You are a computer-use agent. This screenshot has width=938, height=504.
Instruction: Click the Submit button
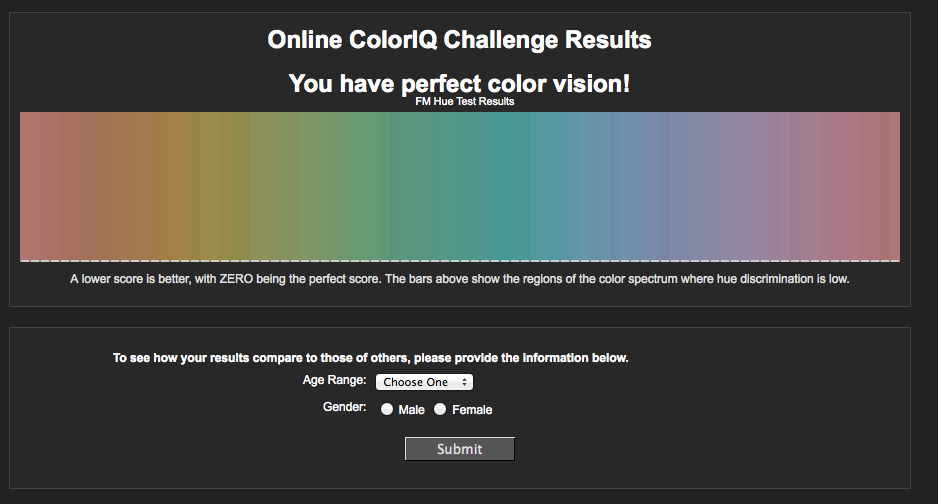point(459,449)
